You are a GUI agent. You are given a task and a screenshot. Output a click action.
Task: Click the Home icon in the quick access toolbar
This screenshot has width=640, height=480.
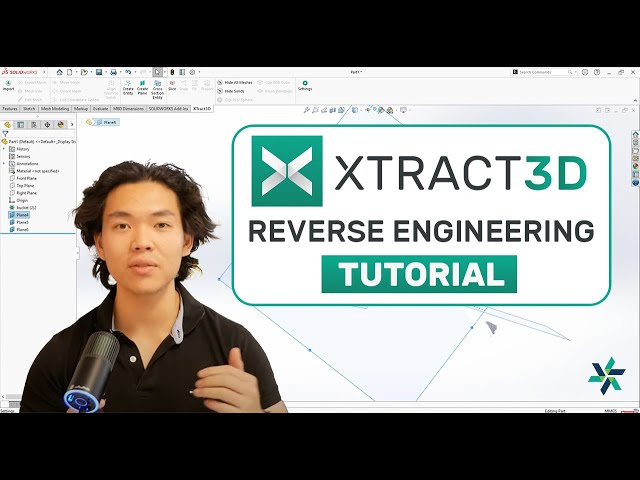coord(59,72)
